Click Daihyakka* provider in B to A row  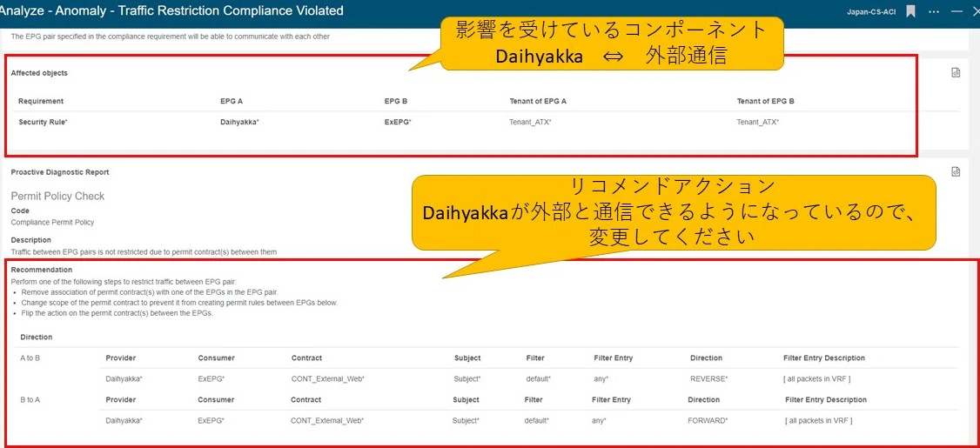(x=124, y=420)
